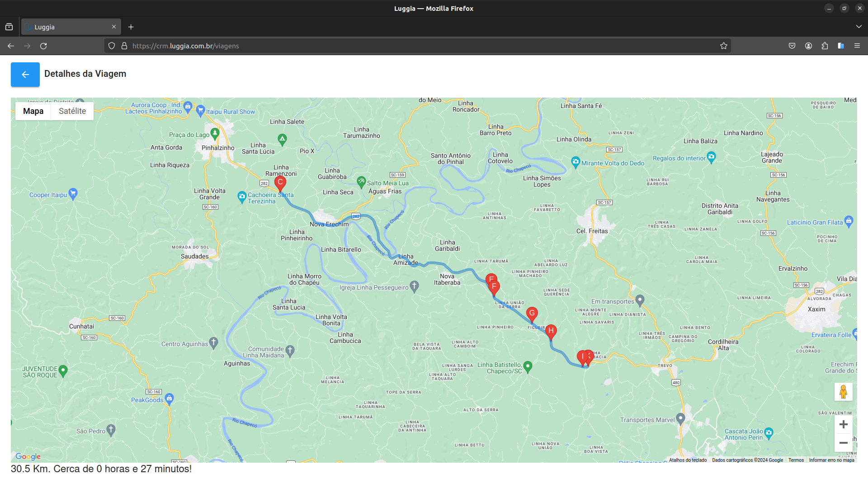The height and width of the screenshot is (488, 868).
Task: Open a new tab with plus button
Action: point(131,27)
